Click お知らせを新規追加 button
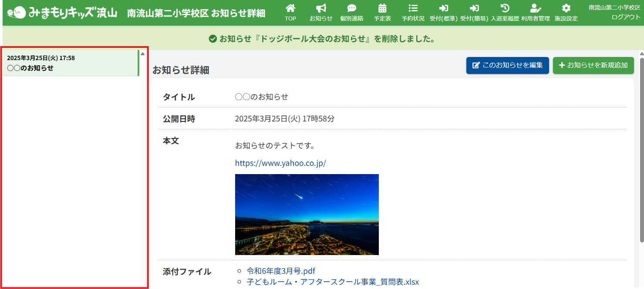The width and height of the screenshot is (644, 289). (x=593, y=65)
